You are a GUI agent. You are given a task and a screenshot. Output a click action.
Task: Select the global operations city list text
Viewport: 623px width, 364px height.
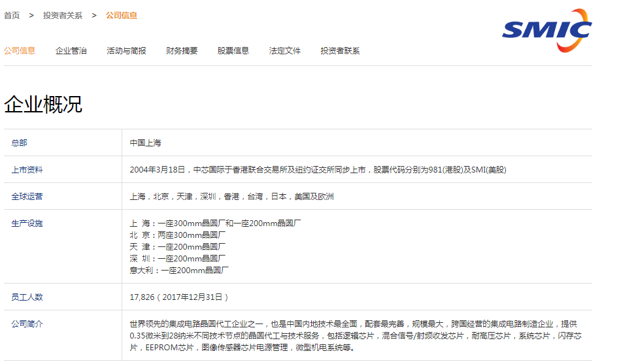(x=231, y=196)
